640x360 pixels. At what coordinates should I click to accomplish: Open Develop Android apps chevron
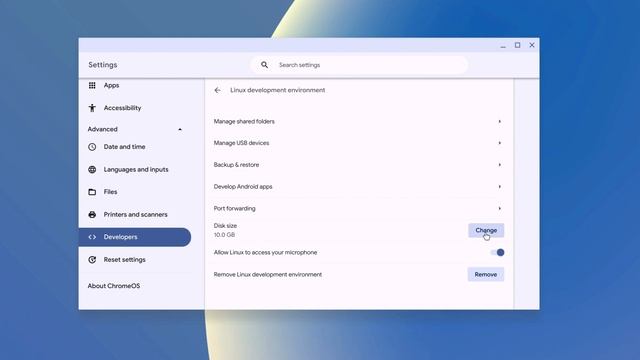coord(500,187)
